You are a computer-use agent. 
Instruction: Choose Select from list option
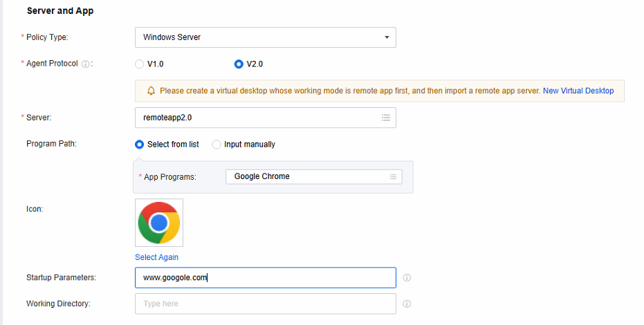coord(139,145)
